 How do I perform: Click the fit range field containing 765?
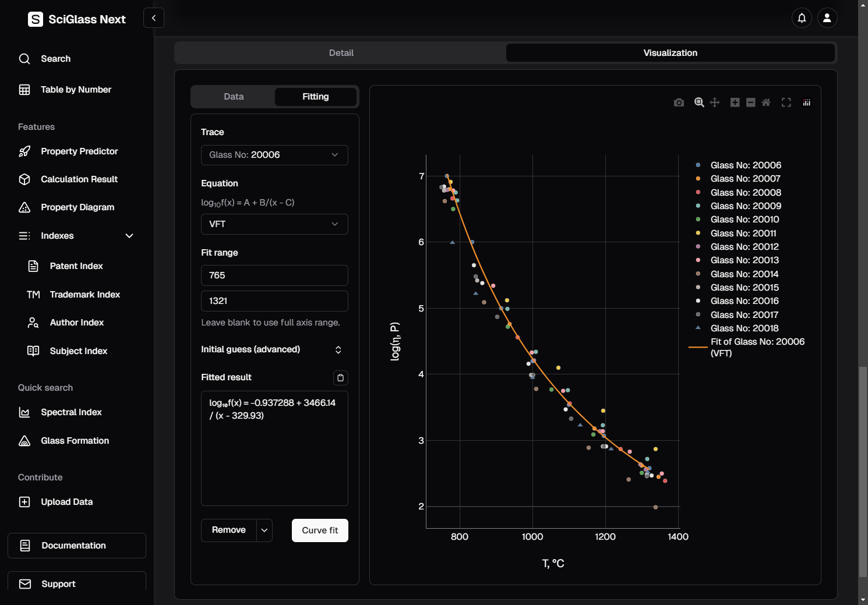coord(274,275)
